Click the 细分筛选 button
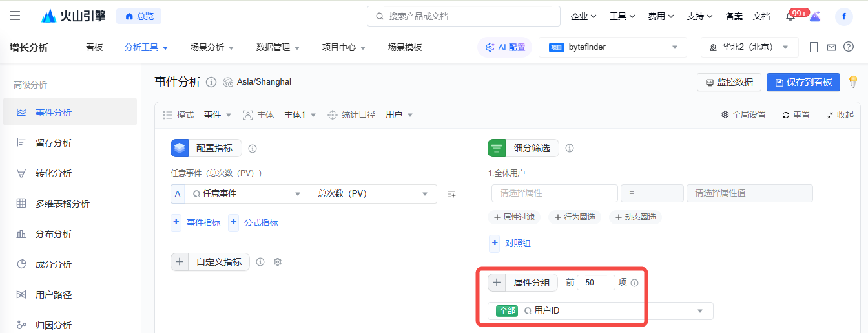This screenshot has height=333, width=868. [x=523, y=148]
